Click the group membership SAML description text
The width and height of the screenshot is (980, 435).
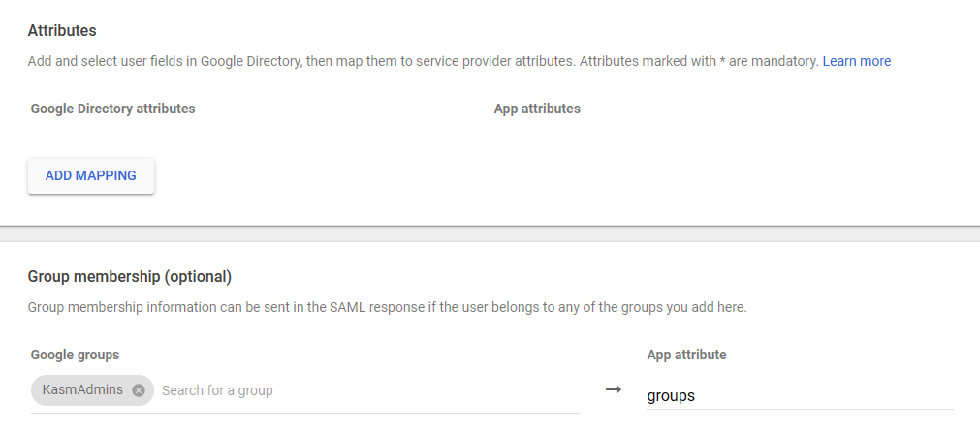coord(387,307)
